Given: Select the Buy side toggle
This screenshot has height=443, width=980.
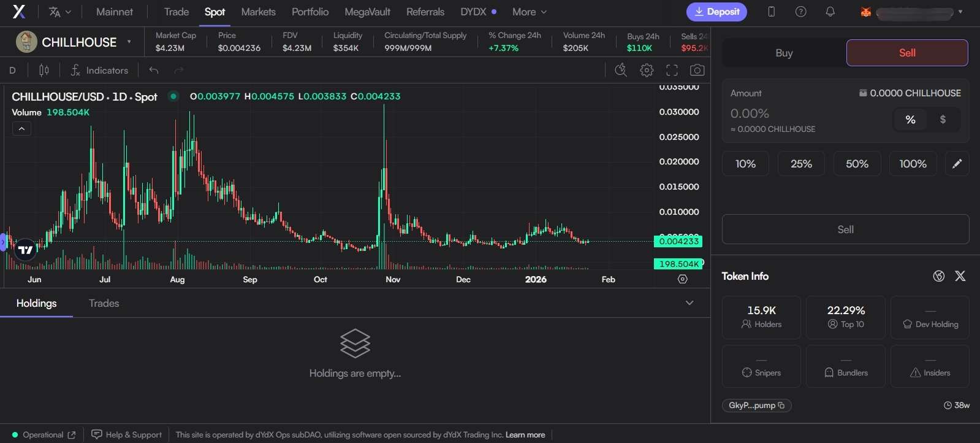Looking at the screenshot, I should click(784, 53).
